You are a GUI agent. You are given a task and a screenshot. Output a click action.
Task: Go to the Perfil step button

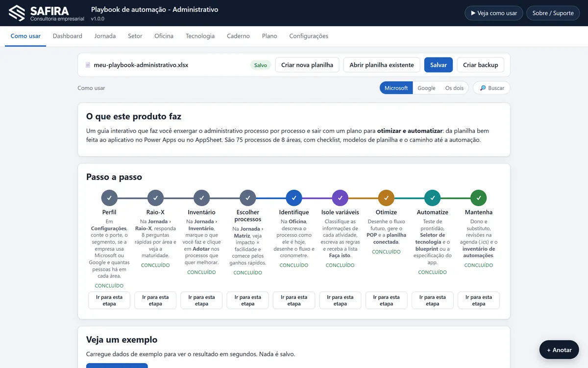click(109, 300)
